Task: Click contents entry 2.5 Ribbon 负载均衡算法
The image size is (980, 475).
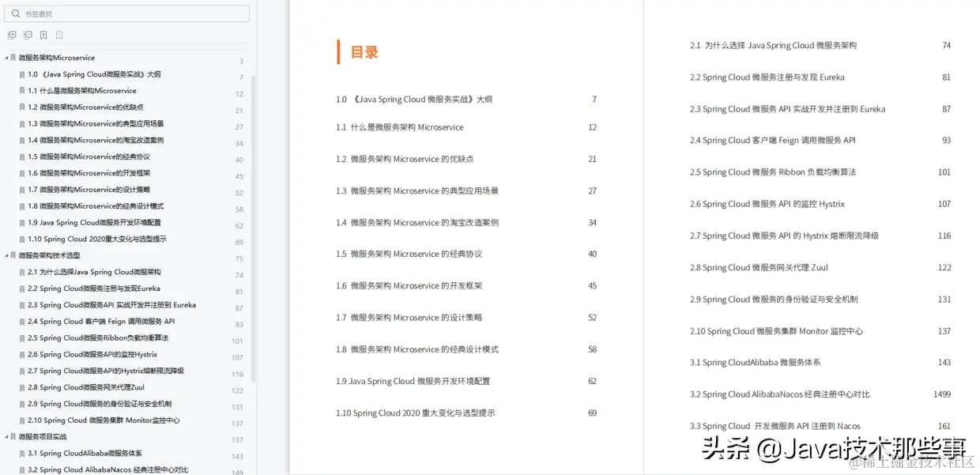Action: (773, 172)
